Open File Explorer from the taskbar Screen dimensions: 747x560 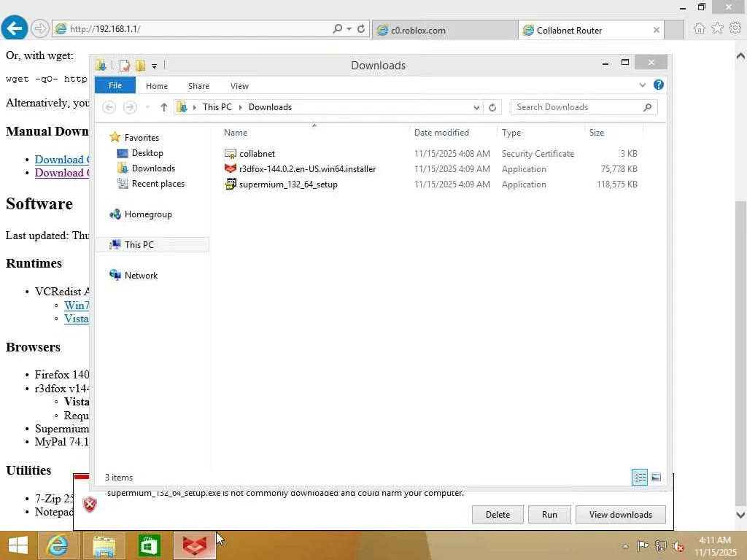click(104, 545)
